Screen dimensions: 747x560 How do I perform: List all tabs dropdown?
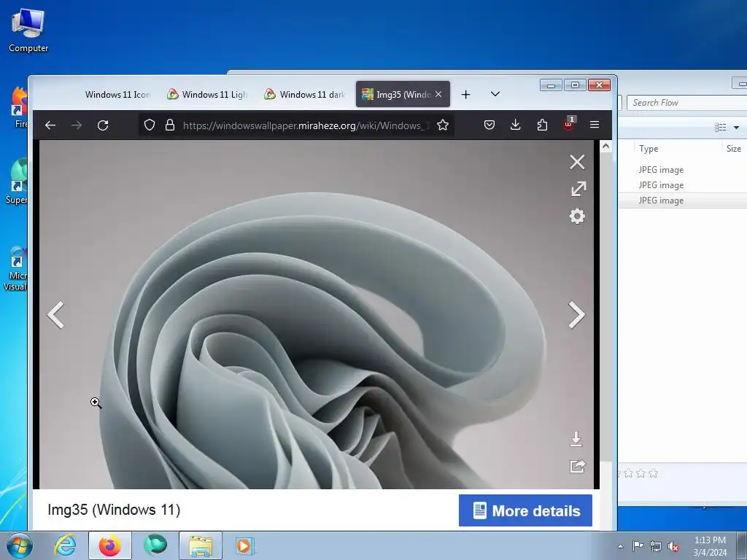495,94
